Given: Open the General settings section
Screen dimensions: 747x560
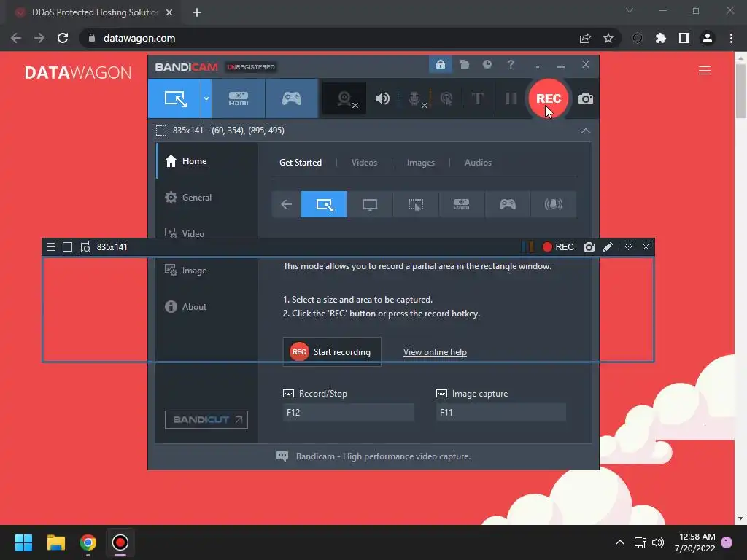Looking at the screenshot, I should pos(206,197).
